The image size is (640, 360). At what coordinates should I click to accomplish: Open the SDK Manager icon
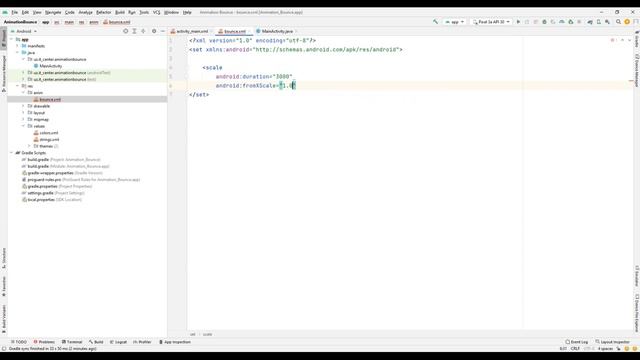pyautogui.click(x=607, y=22)
